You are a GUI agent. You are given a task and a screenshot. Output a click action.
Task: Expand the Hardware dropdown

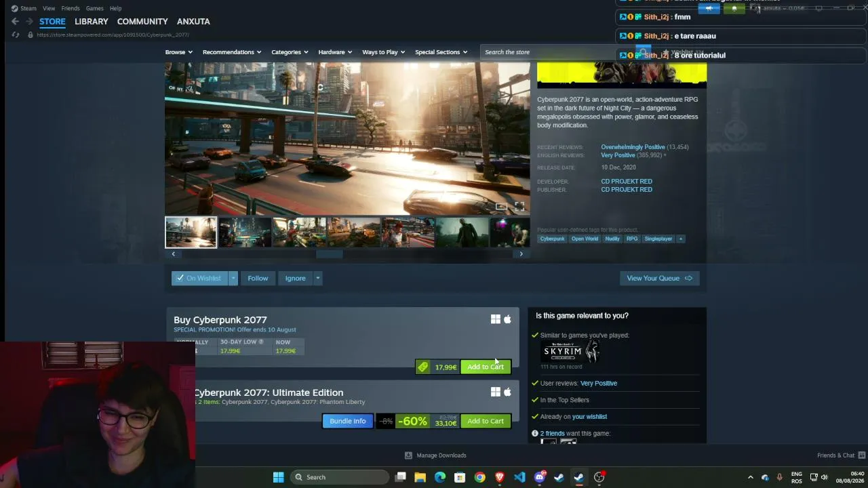336,52
